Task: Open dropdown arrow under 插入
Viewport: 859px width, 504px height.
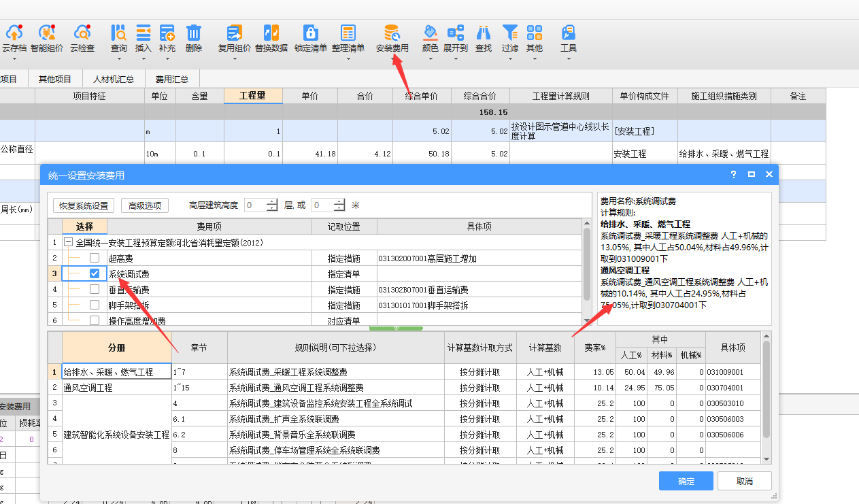Action: pyautogui.click(x=144, y=58)
